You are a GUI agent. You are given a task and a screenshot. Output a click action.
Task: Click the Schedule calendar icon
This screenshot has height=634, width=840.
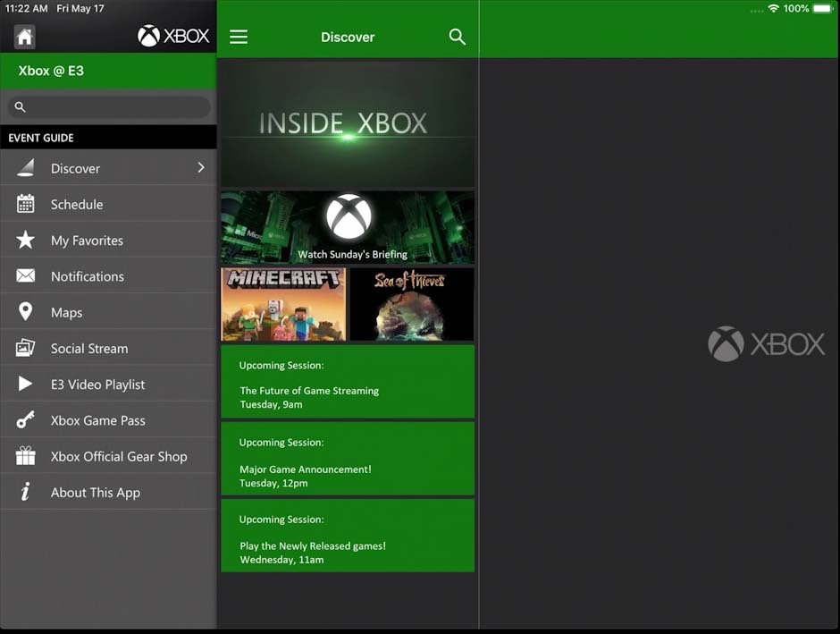pos(25,204)
